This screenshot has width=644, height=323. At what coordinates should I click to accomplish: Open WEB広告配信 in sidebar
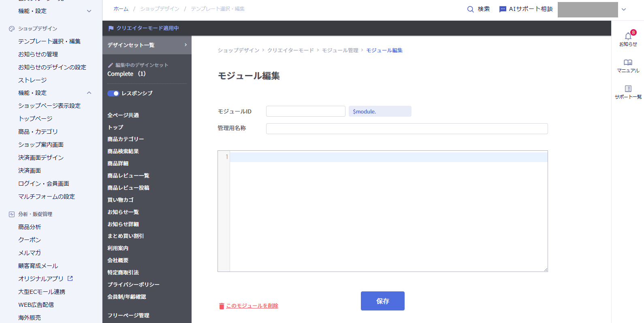click(36, 305)
